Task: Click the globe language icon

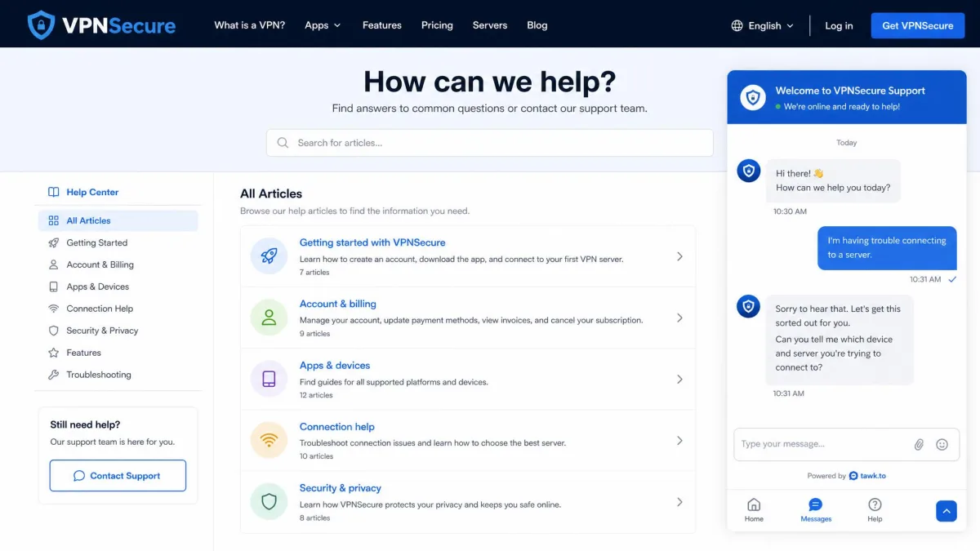Action: tap(737, 25)
